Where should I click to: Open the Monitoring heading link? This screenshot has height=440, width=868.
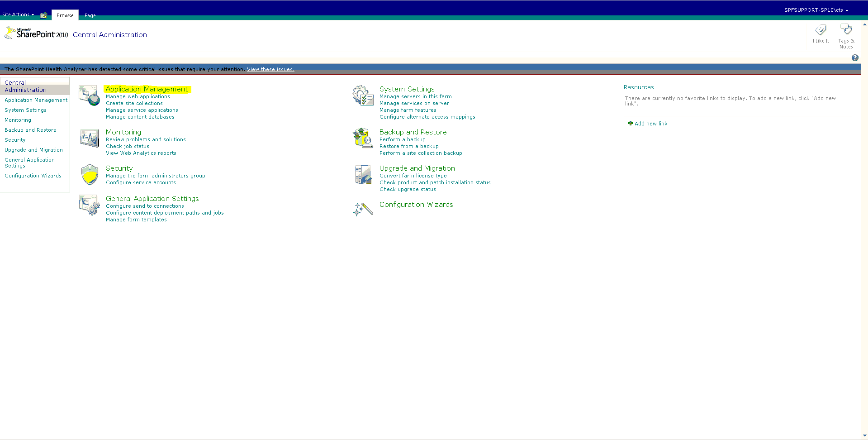pyautogui.click(x=123, y=132)
